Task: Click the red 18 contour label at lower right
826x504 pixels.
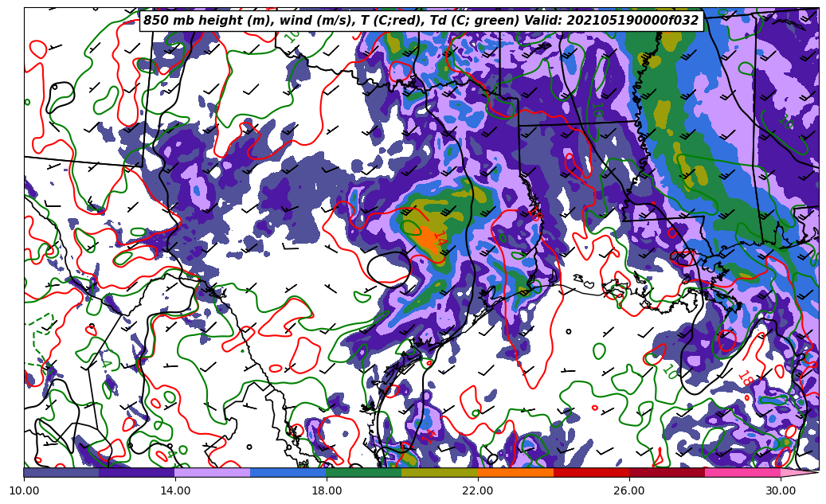Action: pyautogui.click(x=746, y=379)
